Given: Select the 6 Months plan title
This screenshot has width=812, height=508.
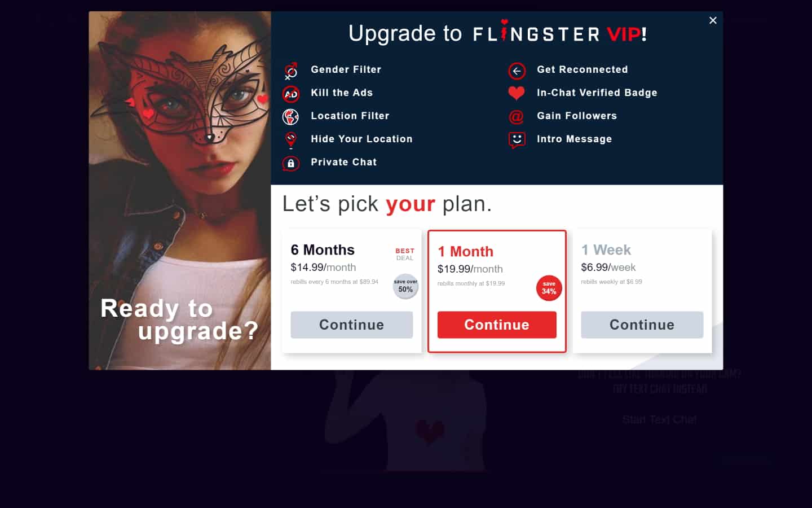Looking at the screenshot, I should click(323, 249).
